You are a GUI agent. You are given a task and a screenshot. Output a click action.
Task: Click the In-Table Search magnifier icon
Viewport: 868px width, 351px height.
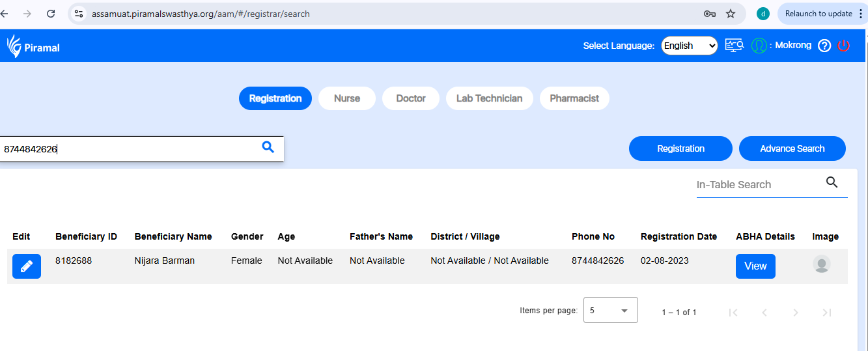832,182
